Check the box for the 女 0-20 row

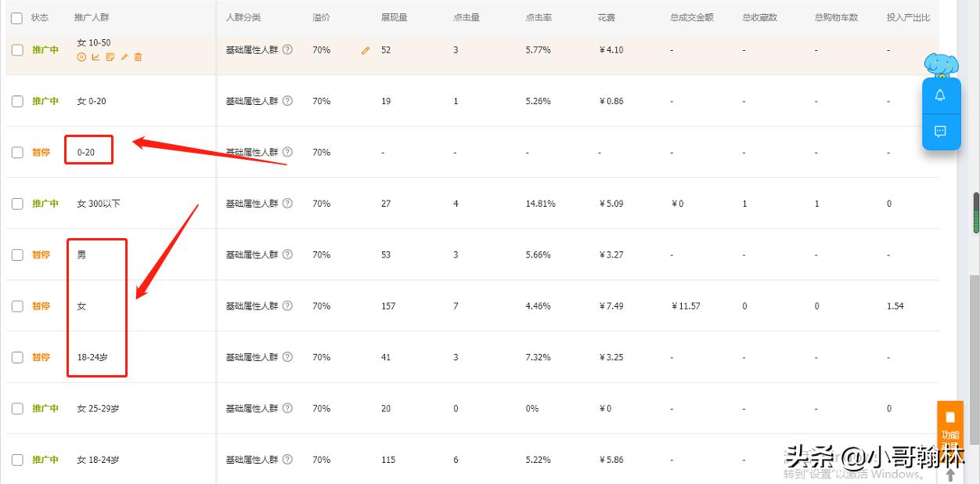17,101
